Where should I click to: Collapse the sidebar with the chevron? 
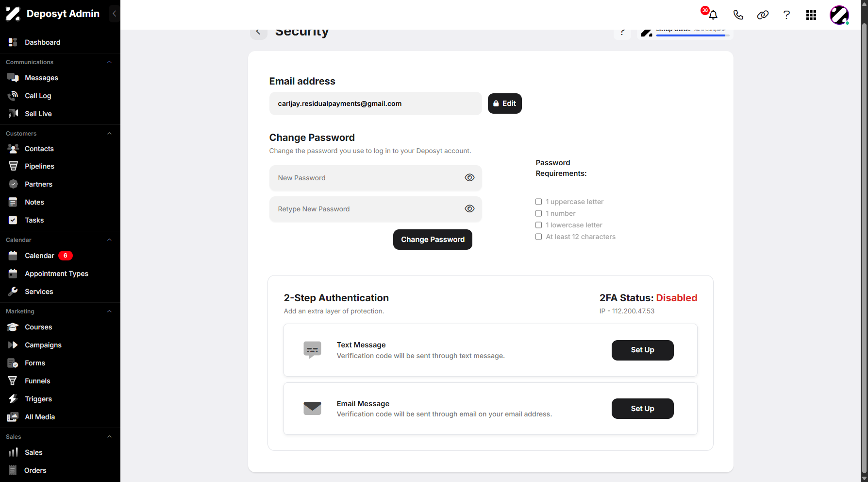point(114,14)
